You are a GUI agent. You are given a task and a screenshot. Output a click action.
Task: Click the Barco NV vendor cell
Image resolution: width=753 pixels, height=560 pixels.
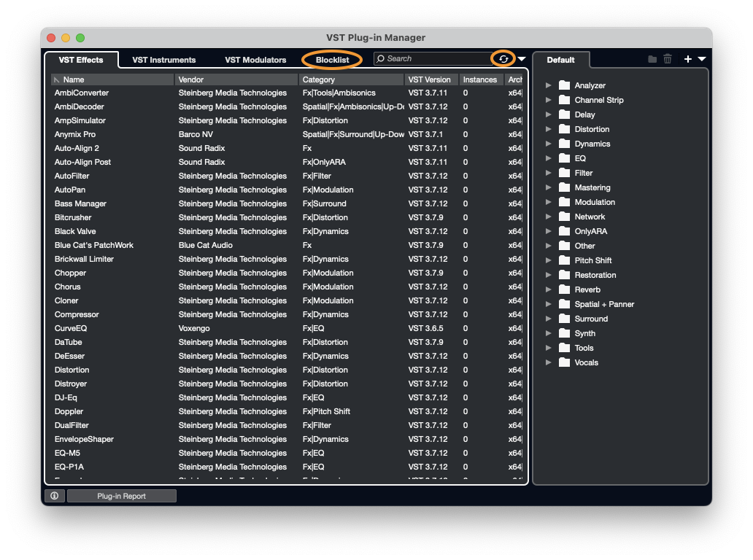coord(196,134)
